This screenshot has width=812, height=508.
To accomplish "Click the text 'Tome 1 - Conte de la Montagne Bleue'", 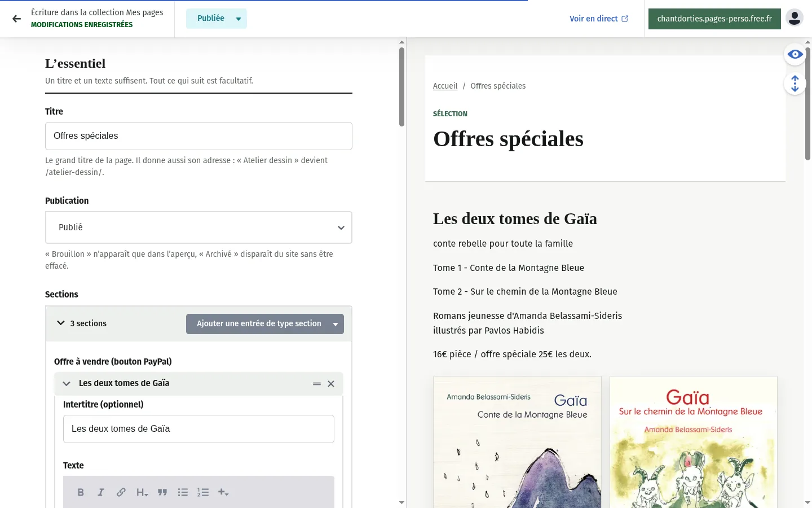I will tap(509, 268).
